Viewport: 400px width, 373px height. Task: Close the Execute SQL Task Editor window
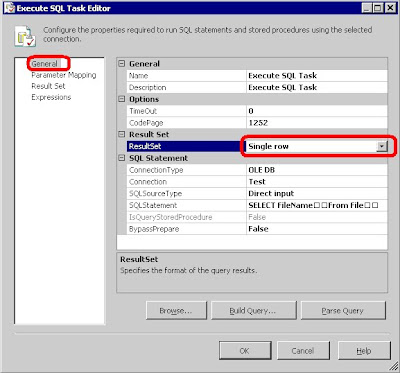point(390,8)
